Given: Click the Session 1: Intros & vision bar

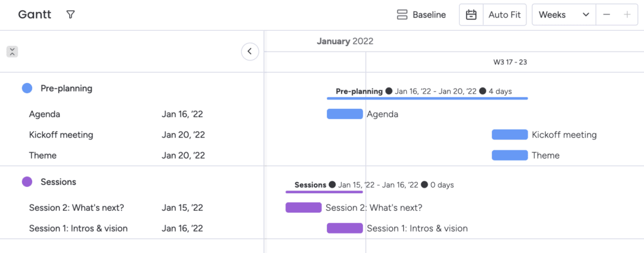Looking at the screenshot, I should (x=345, y=228).
